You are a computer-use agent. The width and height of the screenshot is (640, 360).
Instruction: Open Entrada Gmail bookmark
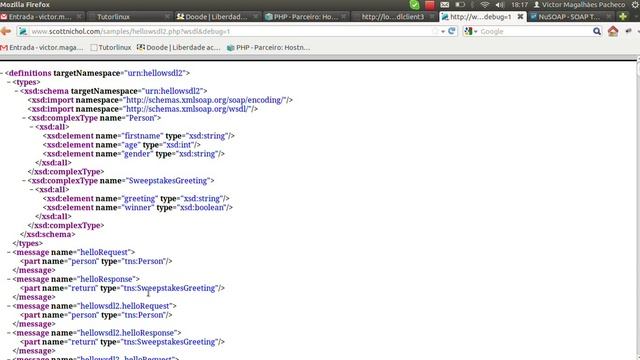[42, 48]
